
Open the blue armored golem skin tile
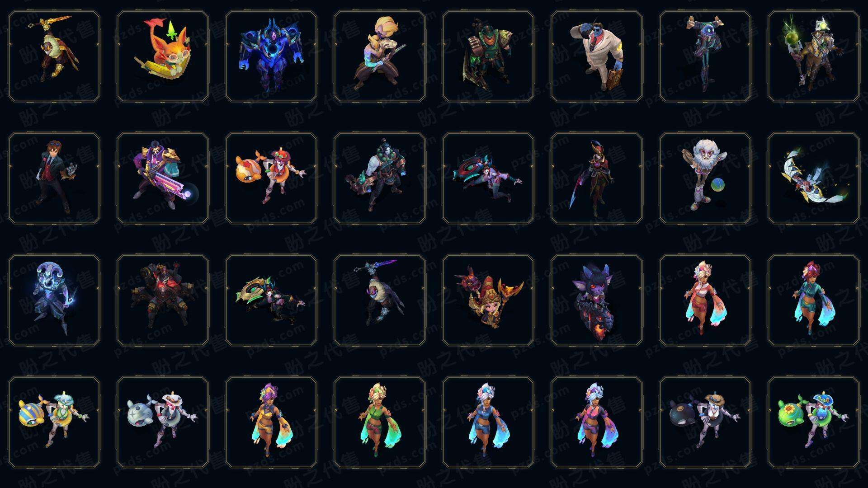click(271, 56)
